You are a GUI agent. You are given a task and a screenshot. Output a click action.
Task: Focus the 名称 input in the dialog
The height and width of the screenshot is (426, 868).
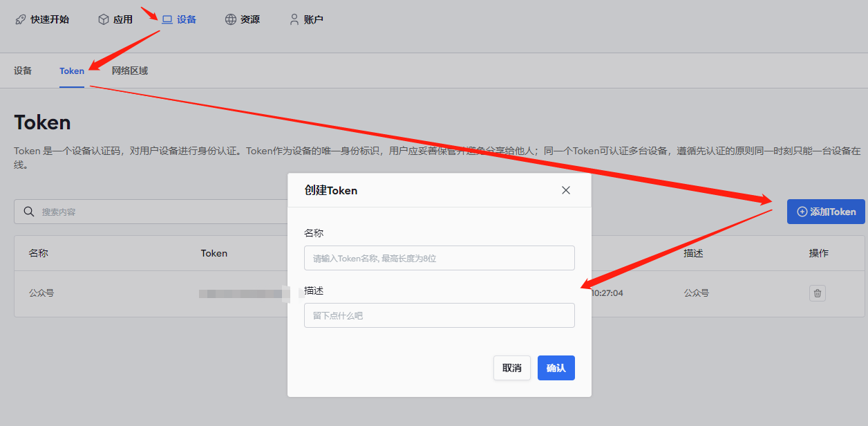[439, 258]
